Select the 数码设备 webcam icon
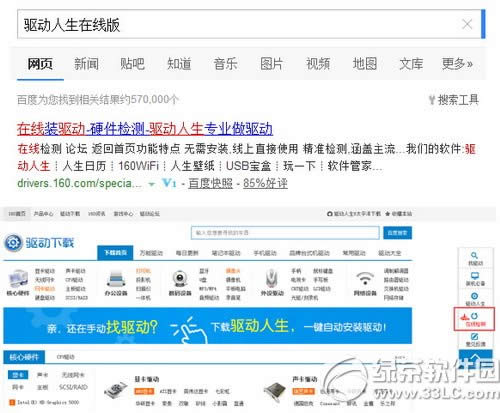Viewport: 500px width, 413px height. (x=180, y=279)
